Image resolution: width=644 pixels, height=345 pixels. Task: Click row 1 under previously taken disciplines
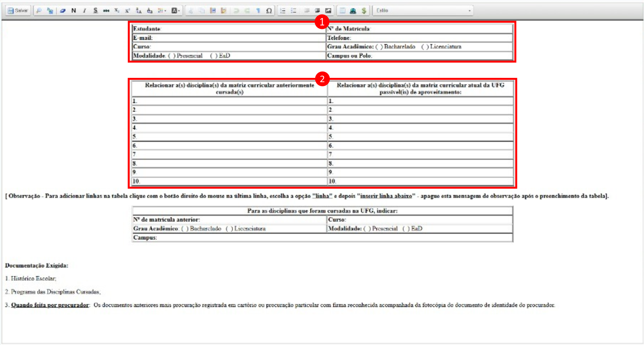[230, 101]
